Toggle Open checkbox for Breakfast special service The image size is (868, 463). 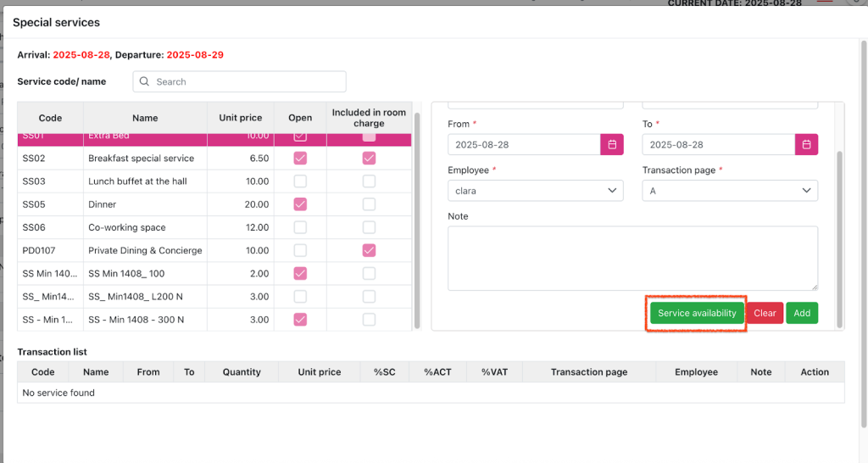(300, 158)
